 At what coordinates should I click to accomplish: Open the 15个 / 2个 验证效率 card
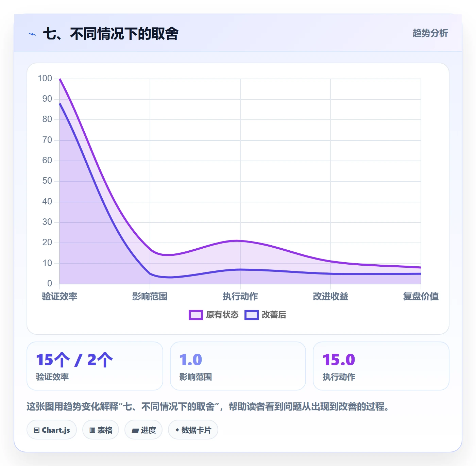click(95, 366)
